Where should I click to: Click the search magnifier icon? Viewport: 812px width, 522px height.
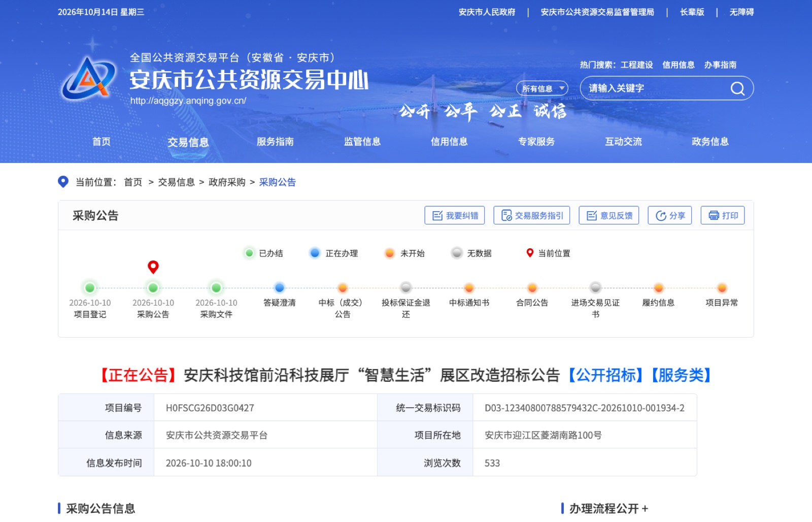[737, 89]
